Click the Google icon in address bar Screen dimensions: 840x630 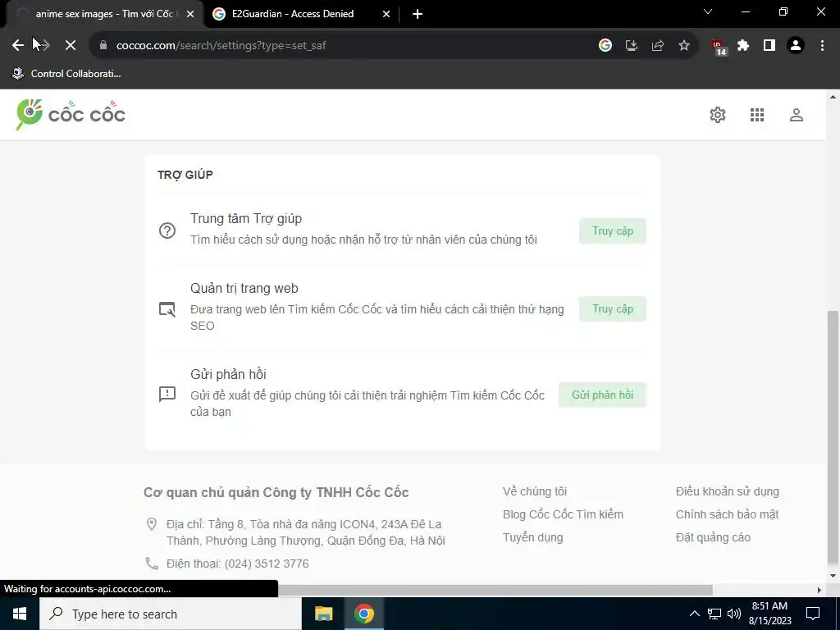(x=605, y=46)
